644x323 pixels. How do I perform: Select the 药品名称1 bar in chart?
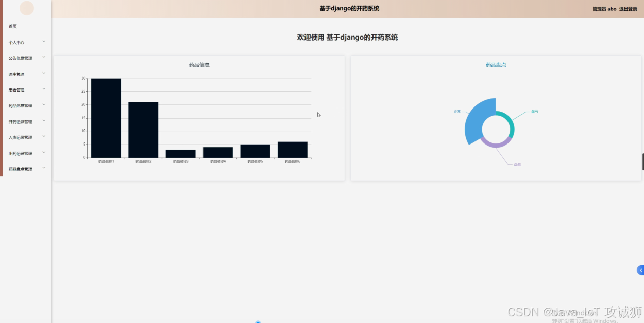(x=106, y=118)
